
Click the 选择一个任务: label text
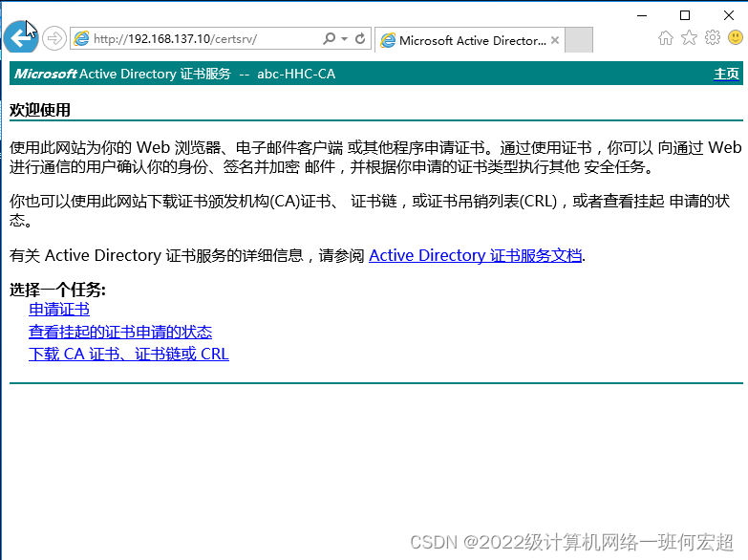click(57, 290)
